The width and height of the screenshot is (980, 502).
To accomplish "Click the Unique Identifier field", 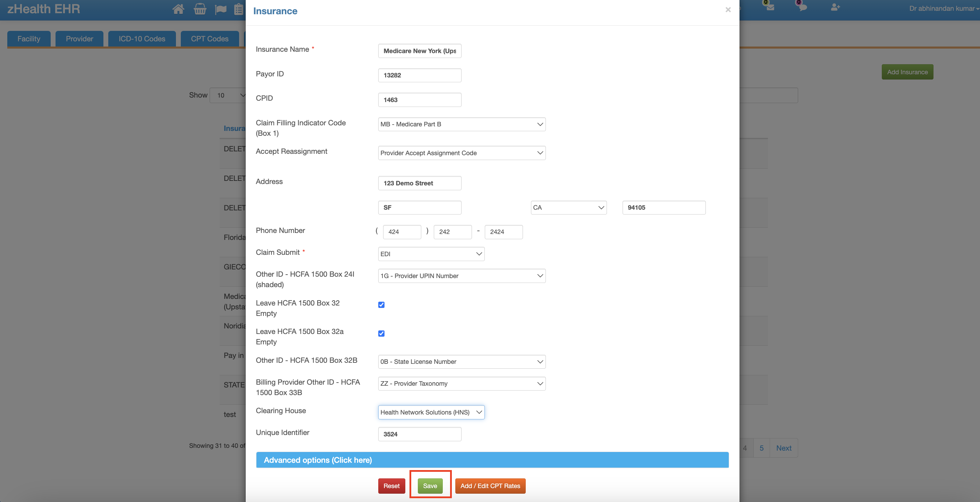I will [x=420, y=434].
